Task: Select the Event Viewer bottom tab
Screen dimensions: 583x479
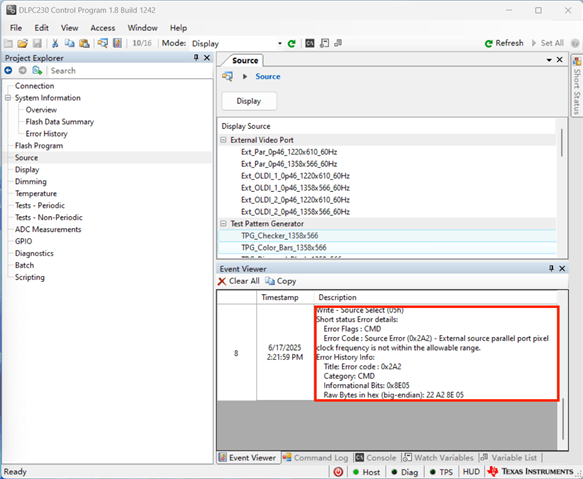Action: pos(248,458)
